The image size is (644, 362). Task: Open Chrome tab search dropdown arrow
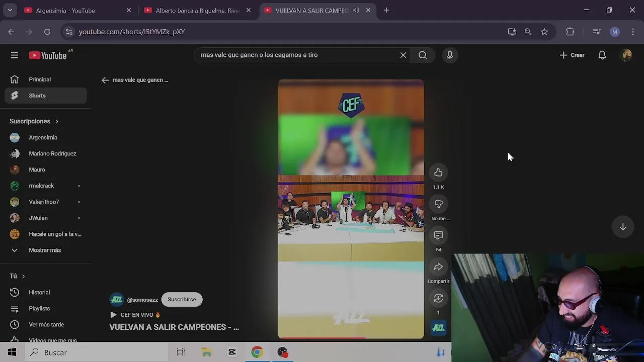coord(10,10)
